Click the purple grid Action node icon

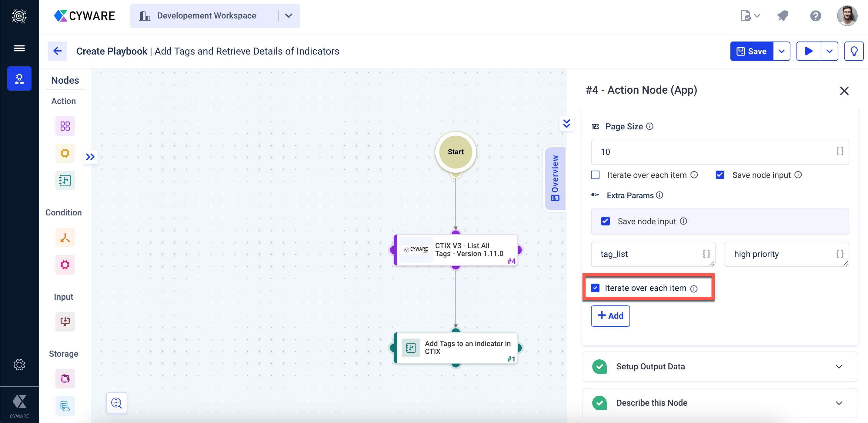coord(65,126)
